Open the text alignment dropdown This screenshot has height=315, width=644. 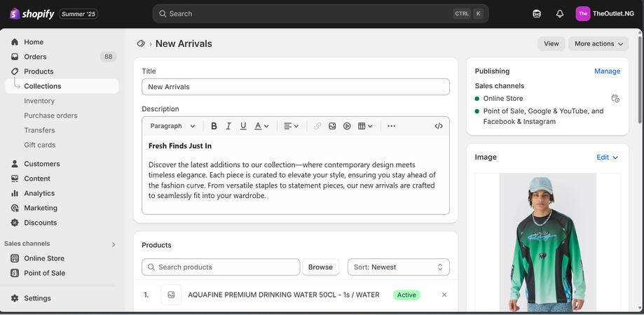coord(292,126)
